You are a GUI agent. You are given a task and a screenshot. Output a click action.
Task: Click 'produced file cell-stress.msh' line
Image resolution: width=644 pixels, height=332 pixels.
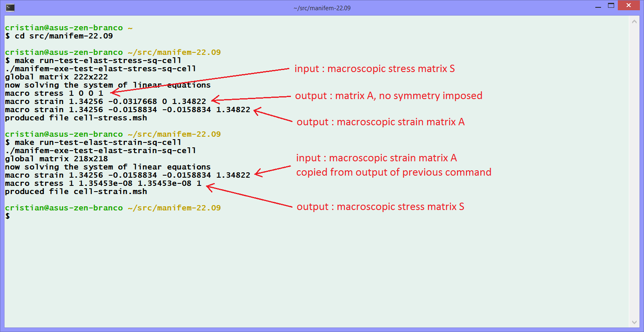(76, 118)
